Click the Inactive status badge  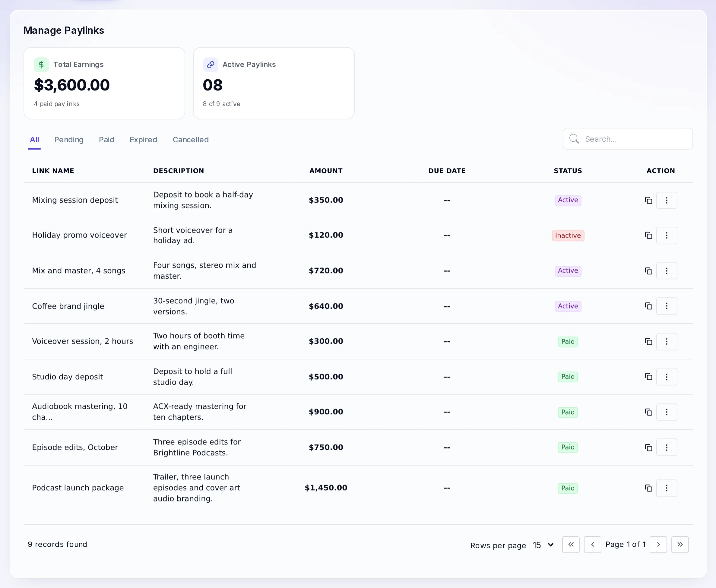568,236
